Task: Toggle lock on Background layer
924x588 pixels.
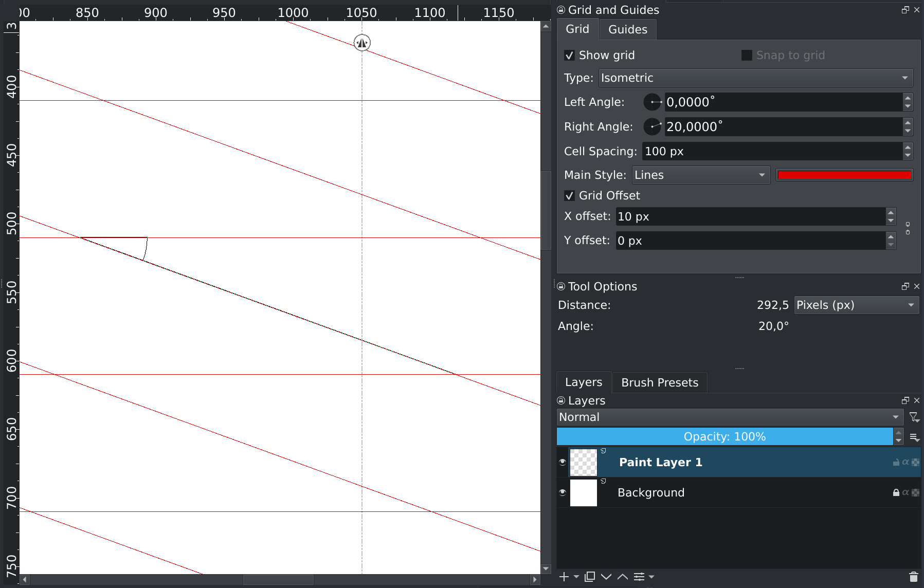Action: 896,492
